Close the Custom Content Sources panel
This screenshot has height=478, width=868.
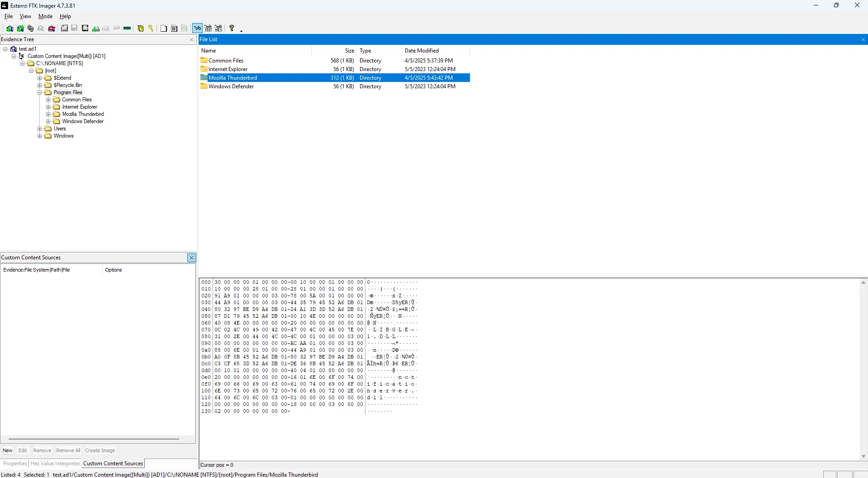point(191,258)
